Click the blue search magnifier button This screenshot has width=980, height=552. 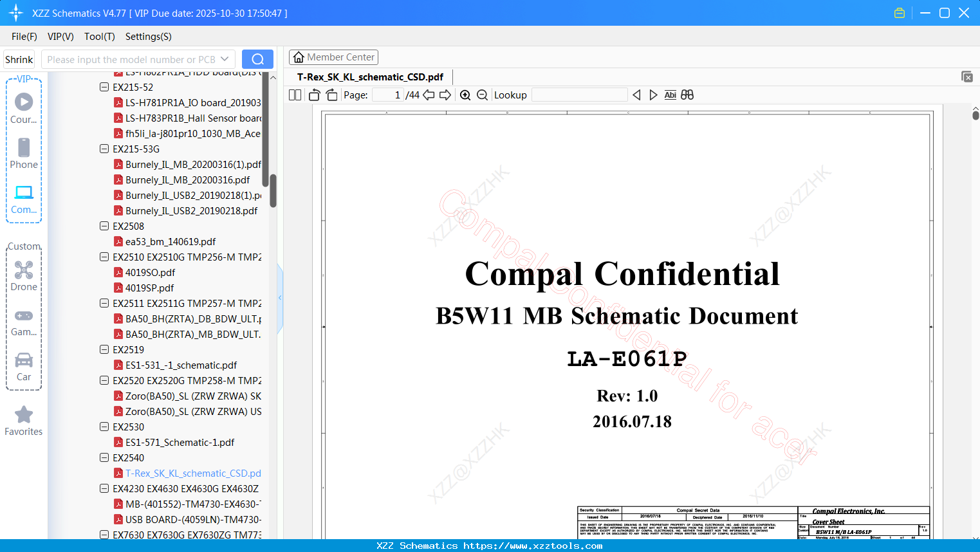257,59
